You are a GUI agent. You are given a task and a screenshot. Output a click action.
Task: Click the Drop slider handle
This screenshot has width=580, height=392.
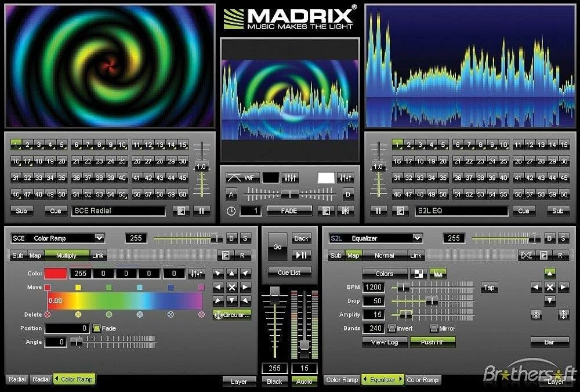(432, 300)
